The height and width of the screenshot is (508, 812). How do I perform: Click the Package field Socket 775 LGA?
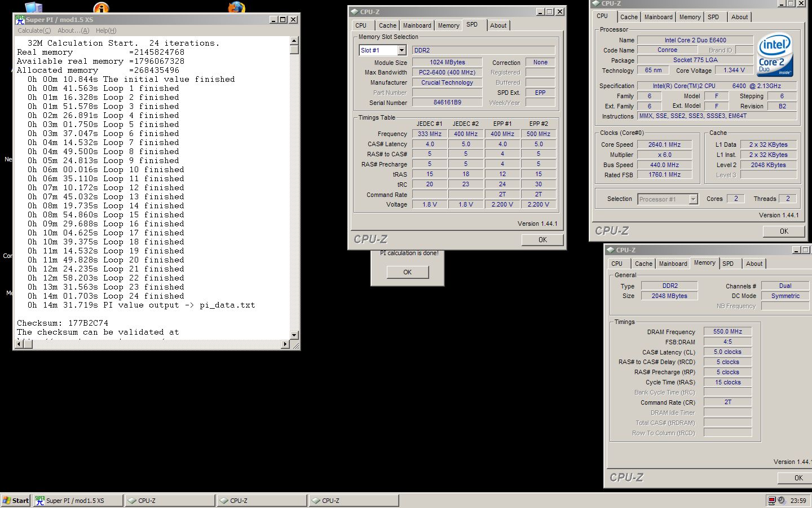695,60
